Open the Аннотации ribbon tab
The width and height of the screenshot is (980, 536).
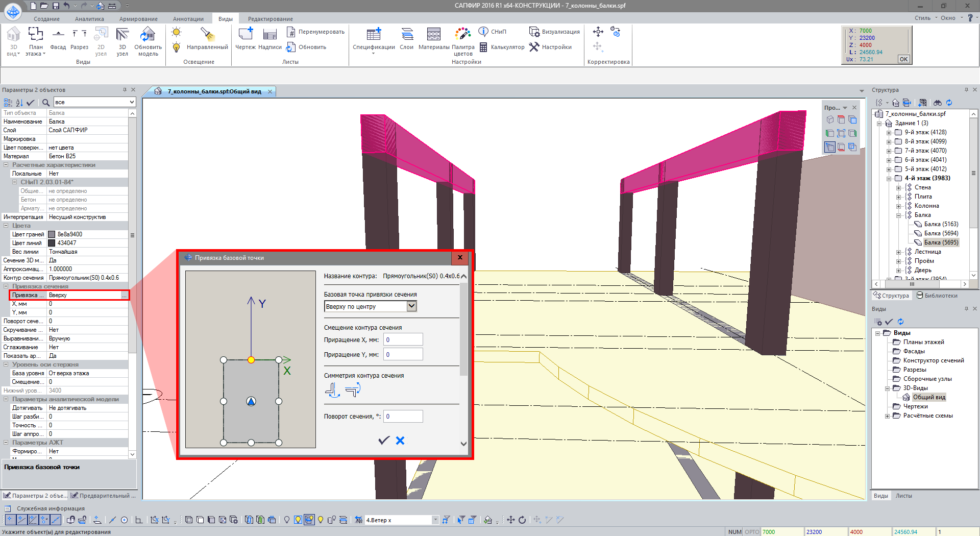tap(188, 19)
